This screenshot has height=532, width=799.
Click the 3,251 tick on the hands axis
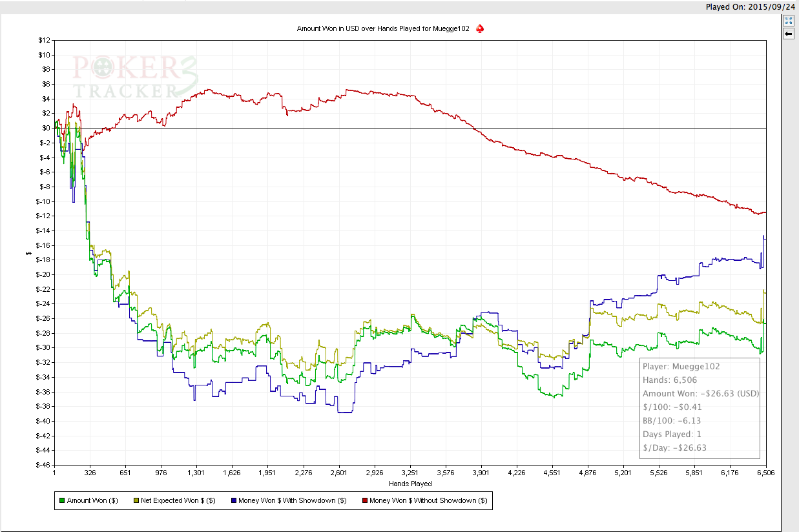(x=410, y=473)
